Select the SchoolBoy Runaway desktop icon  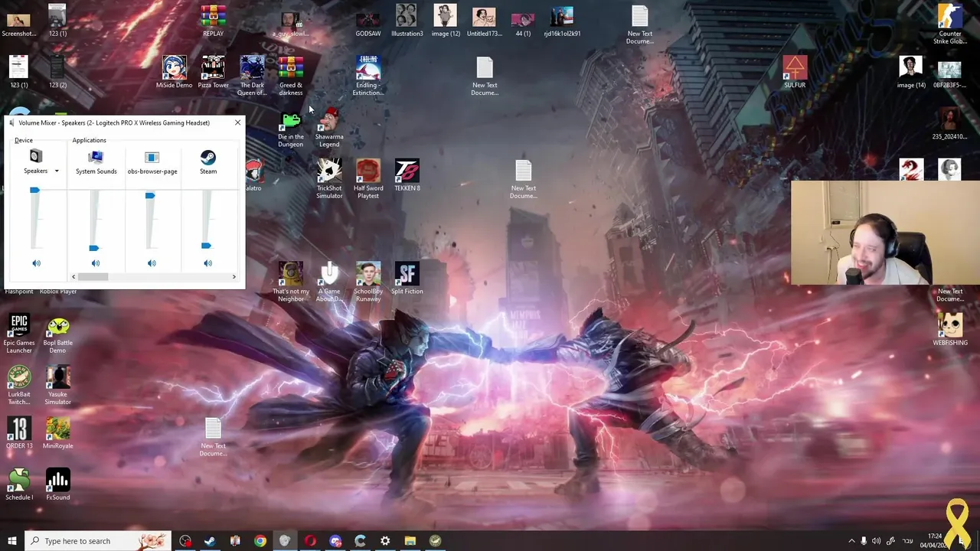[x=368, y=282]
